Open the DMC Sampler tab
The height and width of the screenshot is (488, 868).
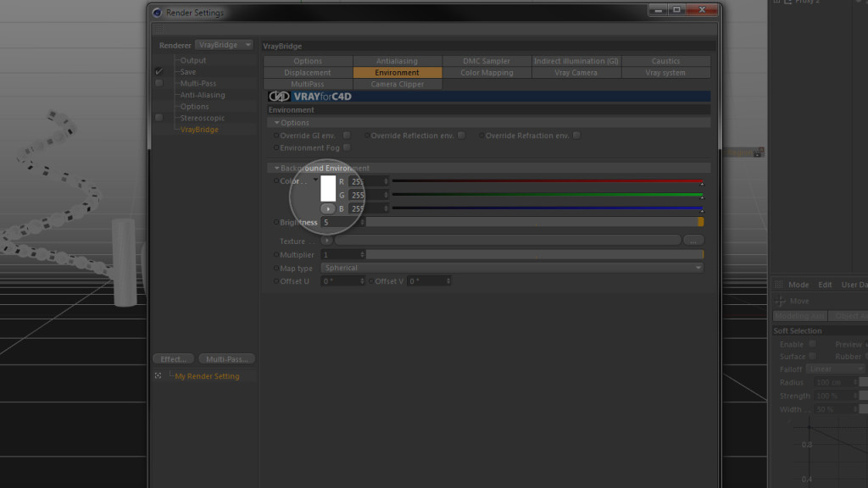[x=487, y=61]
